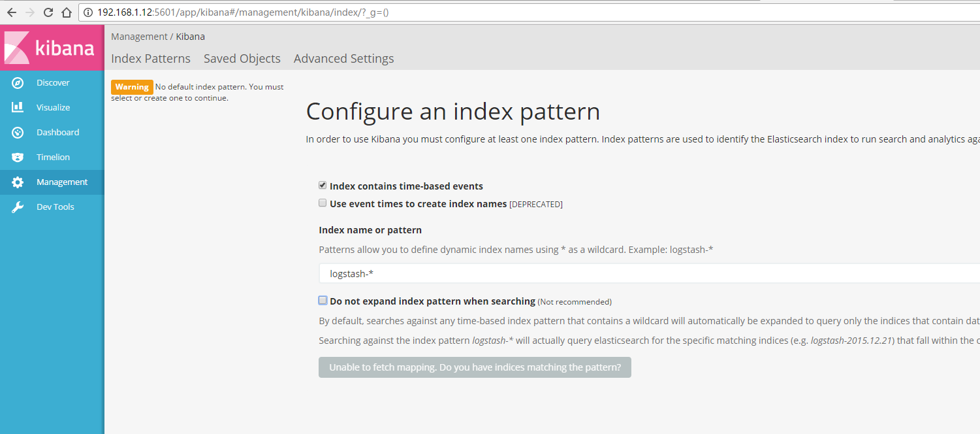Open Management via gear icon
Screen dimensions: 980x434
pos(18,182)
